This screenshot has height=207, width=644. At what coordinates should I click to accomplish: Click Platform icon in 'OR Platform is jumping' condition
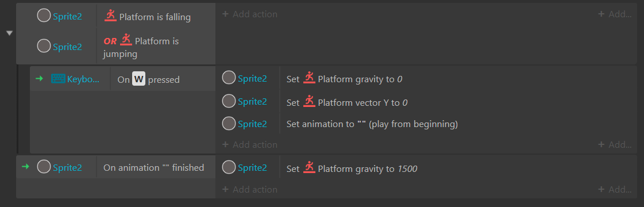126,40
